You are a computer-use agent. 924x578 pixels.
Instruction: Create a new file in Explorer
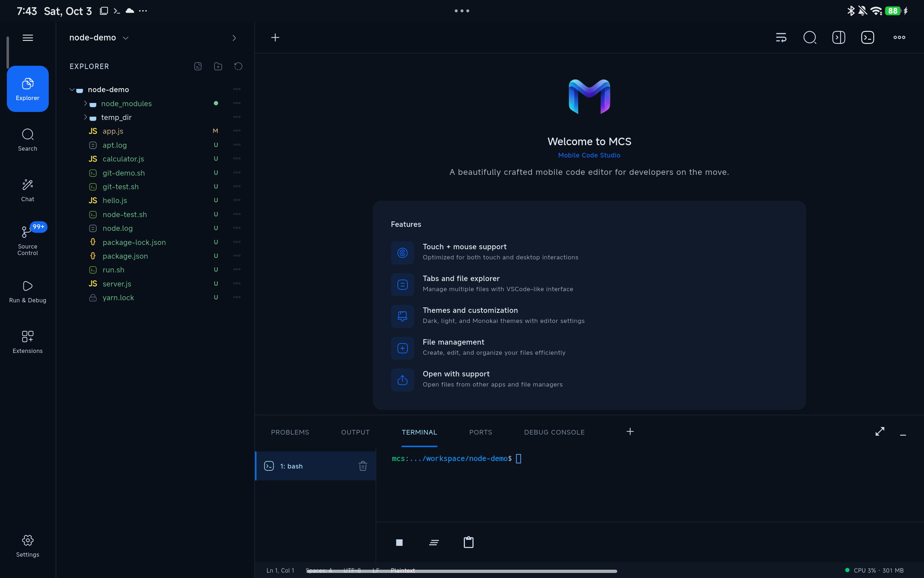pos(198,66)
